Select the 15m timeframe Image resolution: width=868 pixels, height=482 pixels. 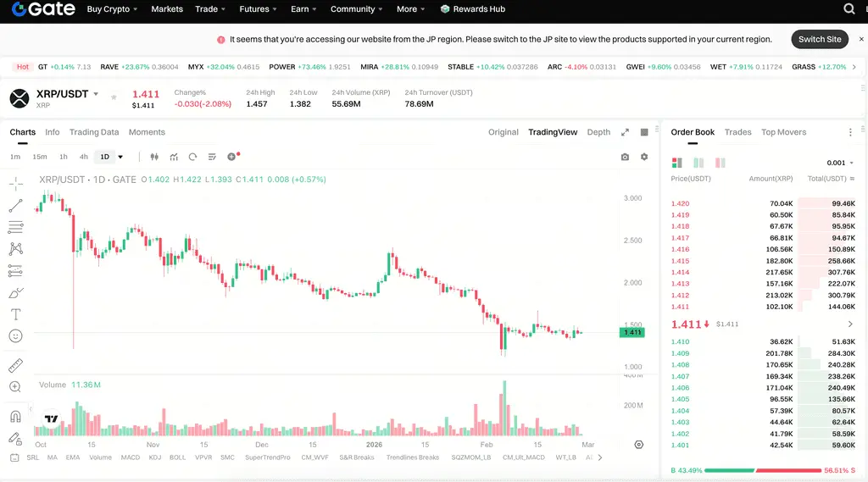point(40,158)
